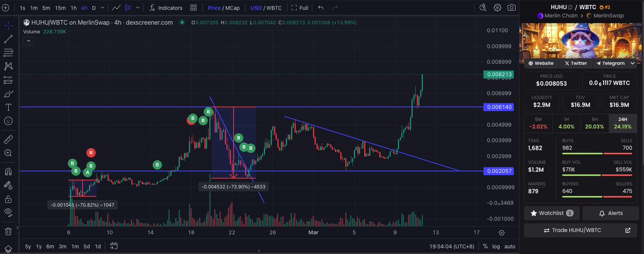
Task: Set chart range to 6m
Action: [50, 246]
